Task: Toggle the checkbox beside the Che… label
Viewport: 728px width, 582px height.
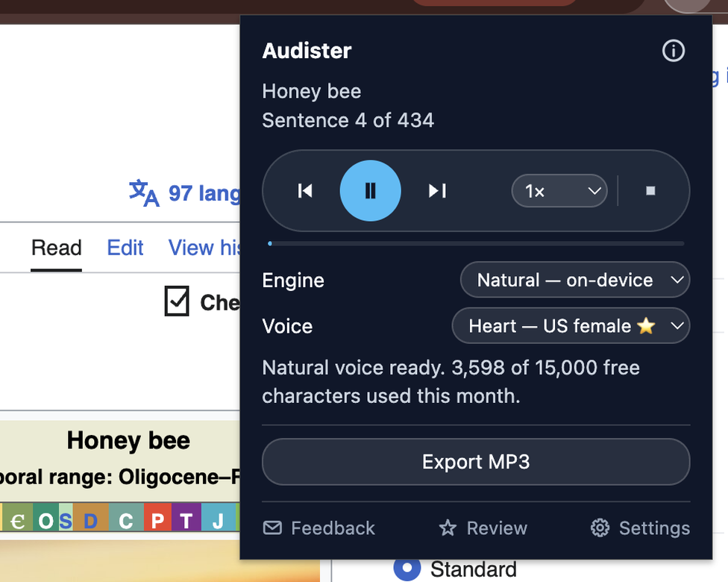Action: (x=177, y=301)
